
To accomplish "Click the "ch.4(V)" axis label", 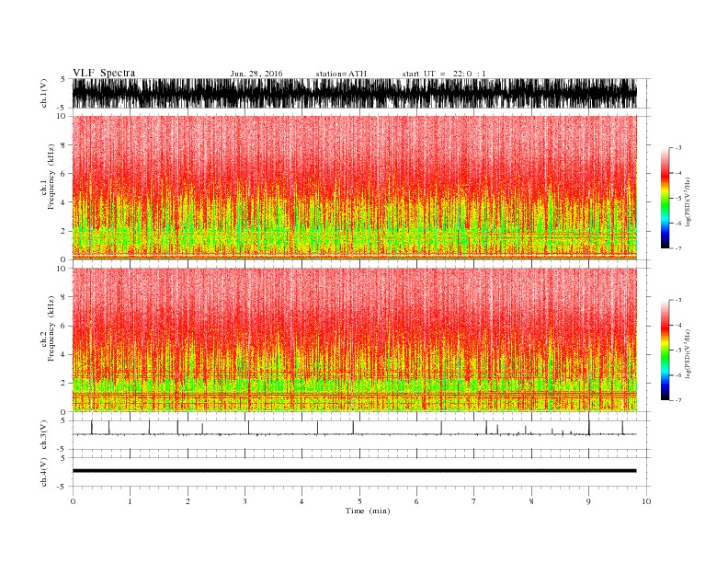I will [x=44, y=472].
